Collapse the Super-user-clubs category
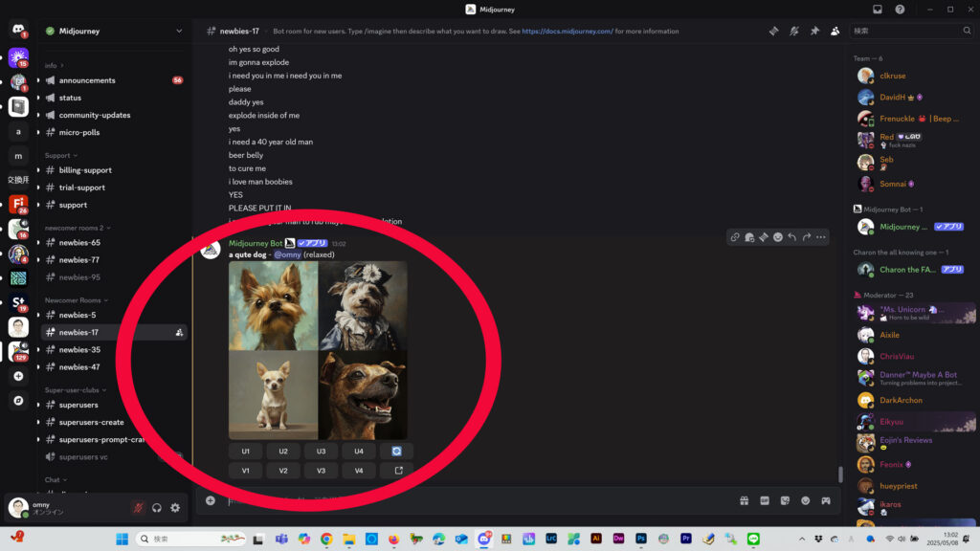The image size is (980, 551). tap(75, 390)
